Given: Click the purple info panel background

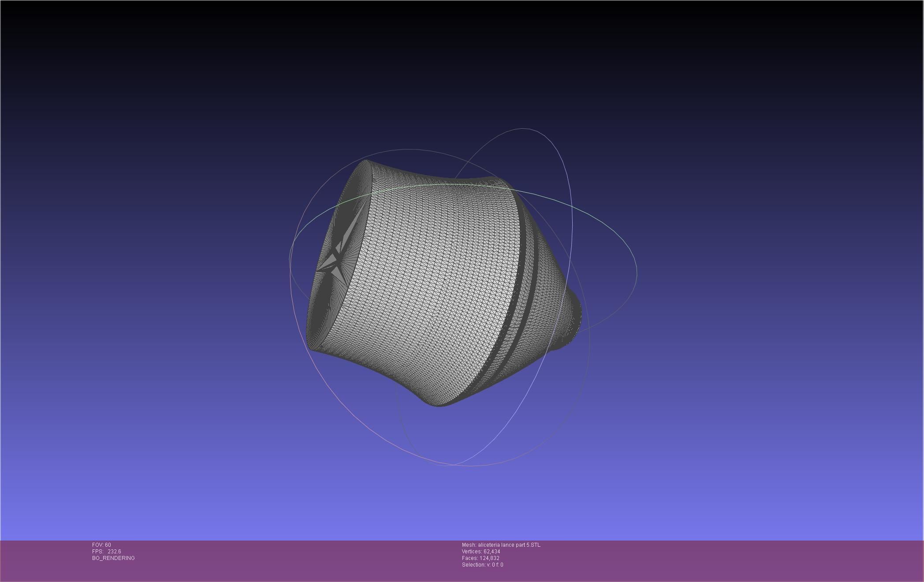Looking at the screenshot, I should (x=705, y=560).
